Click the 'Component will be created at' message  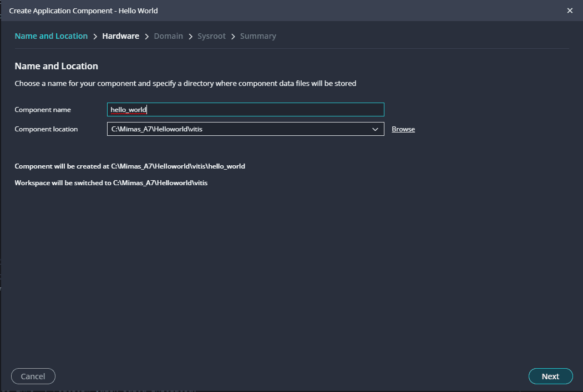[130, 166]
